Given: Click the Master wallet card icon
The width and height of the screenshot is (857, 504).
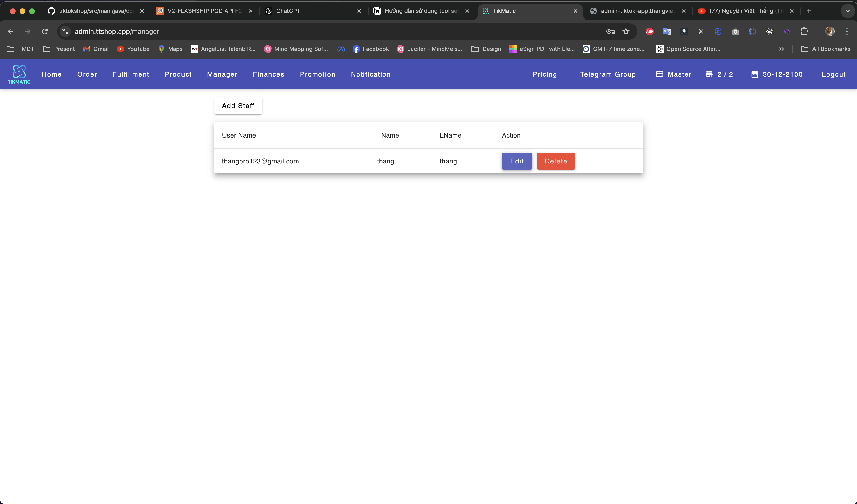Looking at the screenshot, I should [x=659, y=74].
